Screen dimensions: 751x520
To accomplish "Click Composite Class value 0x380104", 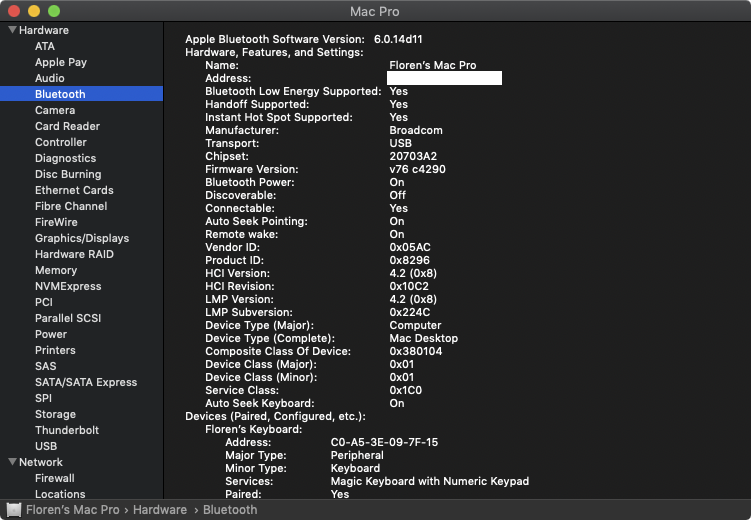I will [x=416, y=351].
